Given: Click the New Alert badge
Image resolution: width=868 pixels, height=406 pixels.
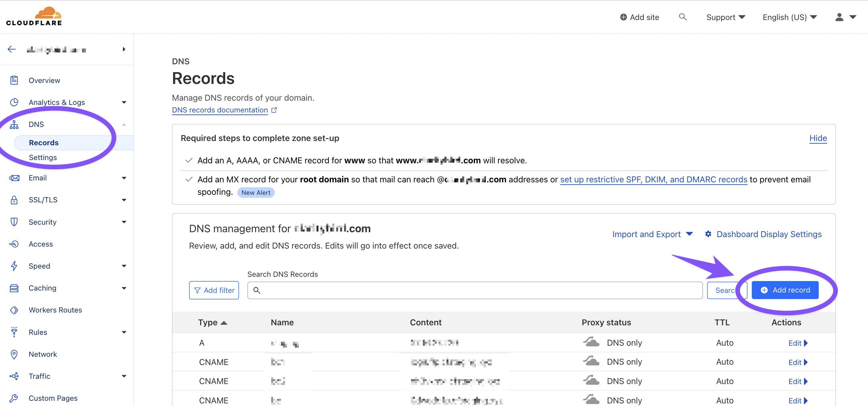Looking at the screenshot, I should click(256, 192).
